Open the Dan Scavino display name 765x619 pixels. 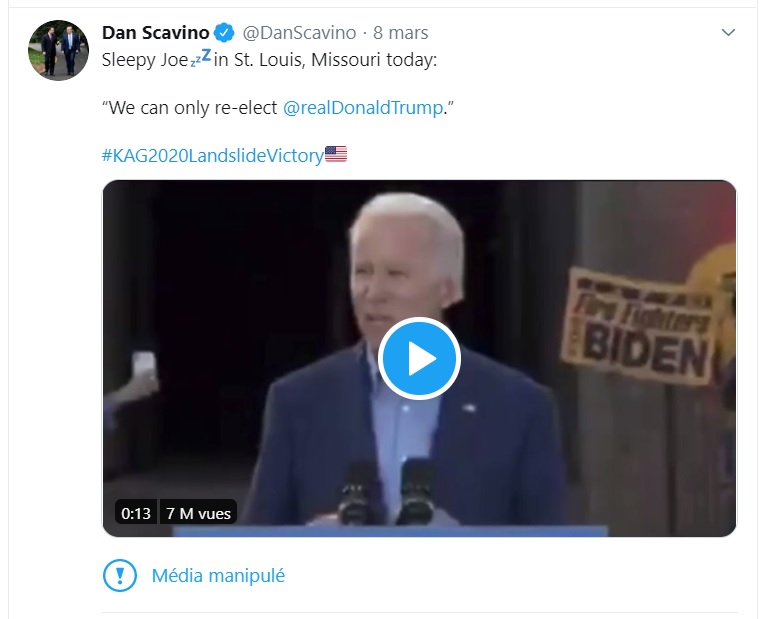coord(155,33)
